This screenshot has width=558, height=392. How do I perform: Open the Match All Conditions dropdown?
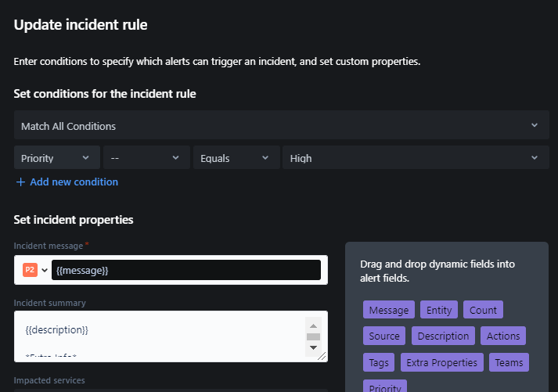click(x=282, y=125)
